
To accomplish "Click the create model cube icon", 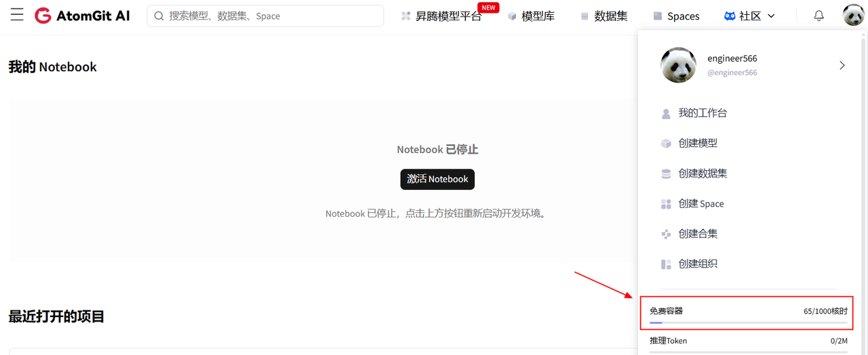I will click(666, 144).
